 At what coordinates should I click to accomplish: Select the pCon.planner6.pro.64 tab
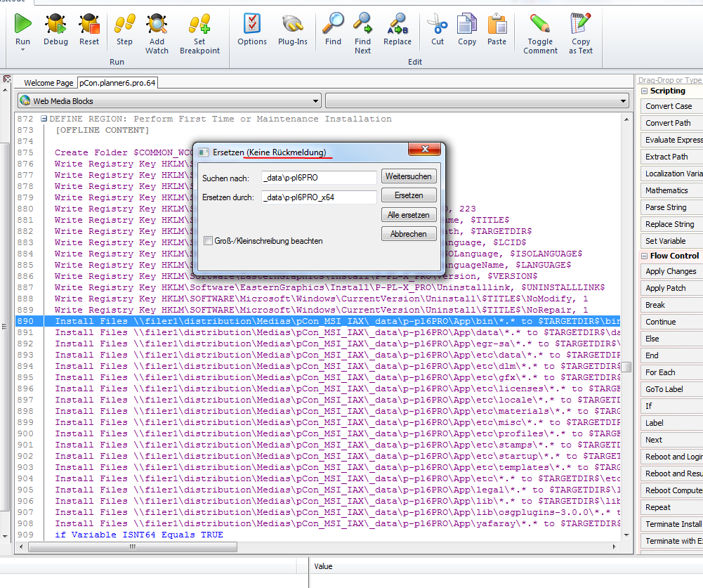point(117,83)
